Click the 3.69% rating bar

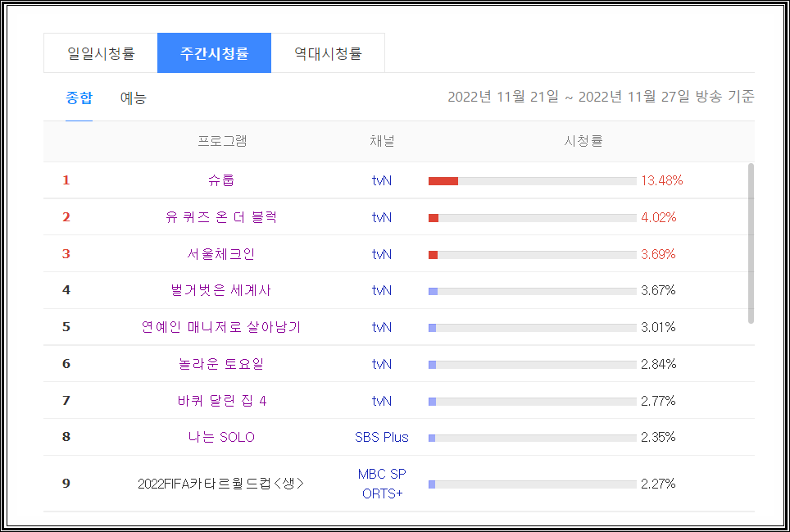coord(533,255)
